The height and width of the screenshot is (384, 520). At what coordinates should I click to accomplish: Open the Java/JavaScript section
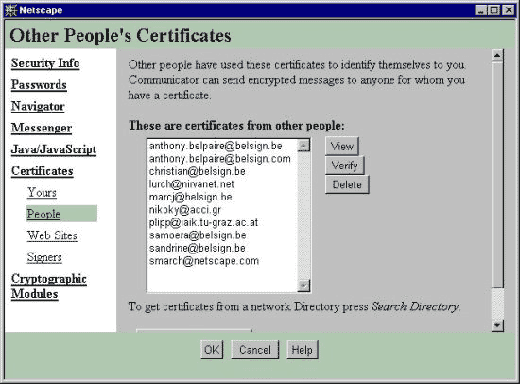(53, 149)
